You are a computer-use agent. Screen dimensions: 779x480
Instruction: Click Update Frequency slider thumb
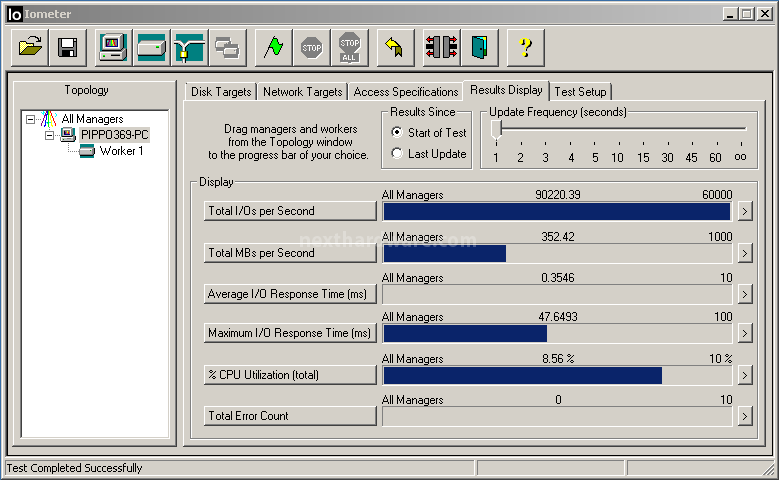[496, 130]
